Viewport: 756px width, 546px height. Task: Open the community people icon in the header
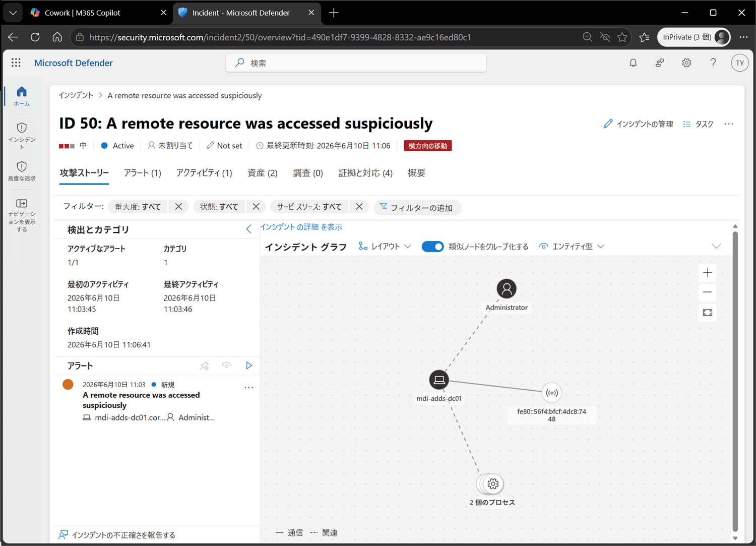pos(660,63)
